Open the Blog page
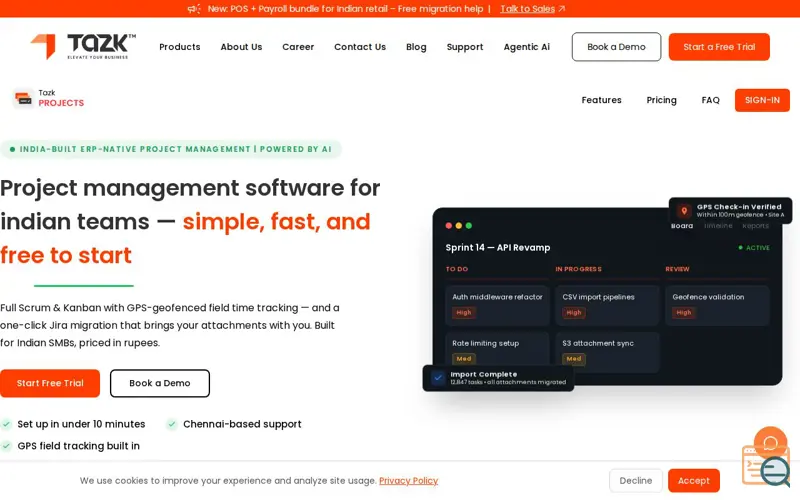This screenshot has height=500, width=800. coord(416,47)
